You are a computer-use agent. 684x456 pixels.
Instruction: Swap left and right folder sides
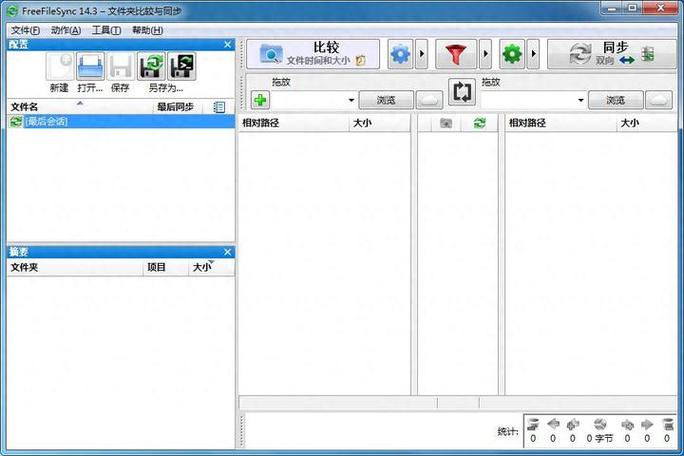(461, 93)
